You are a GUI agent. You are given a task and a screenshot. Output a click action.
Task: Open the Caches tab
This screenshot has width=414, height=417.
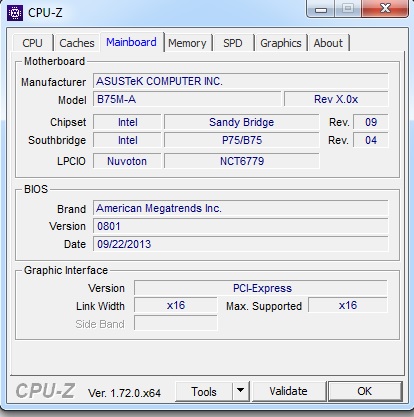(x=77, y=43)
